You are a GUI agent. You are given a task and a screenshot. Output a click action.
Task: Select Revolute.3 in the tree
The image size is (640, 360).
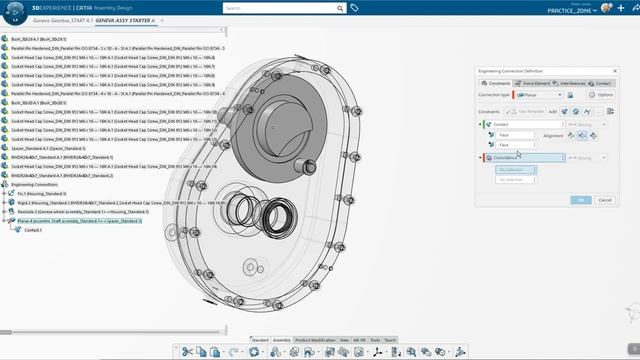[x=83, y=212]
